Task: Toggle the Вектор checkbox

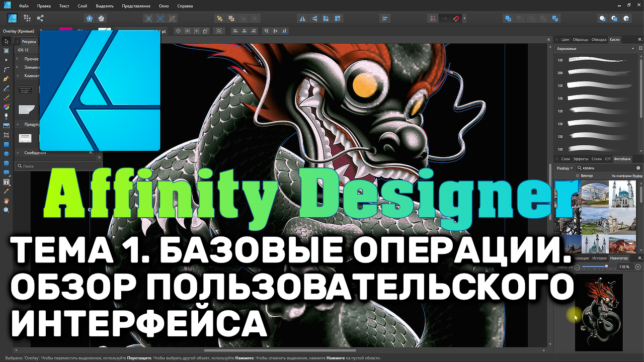Action: (x=578, y=176)
